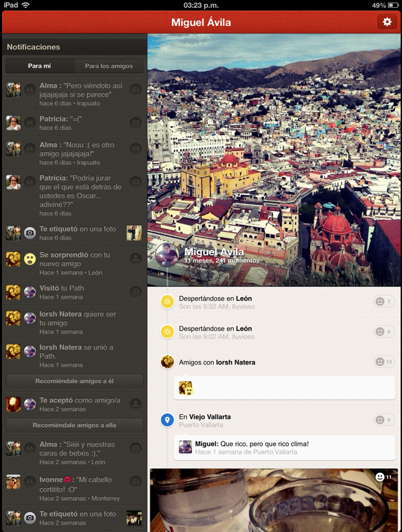Tap smiley reaction showing 7

(x=384, y=301)
